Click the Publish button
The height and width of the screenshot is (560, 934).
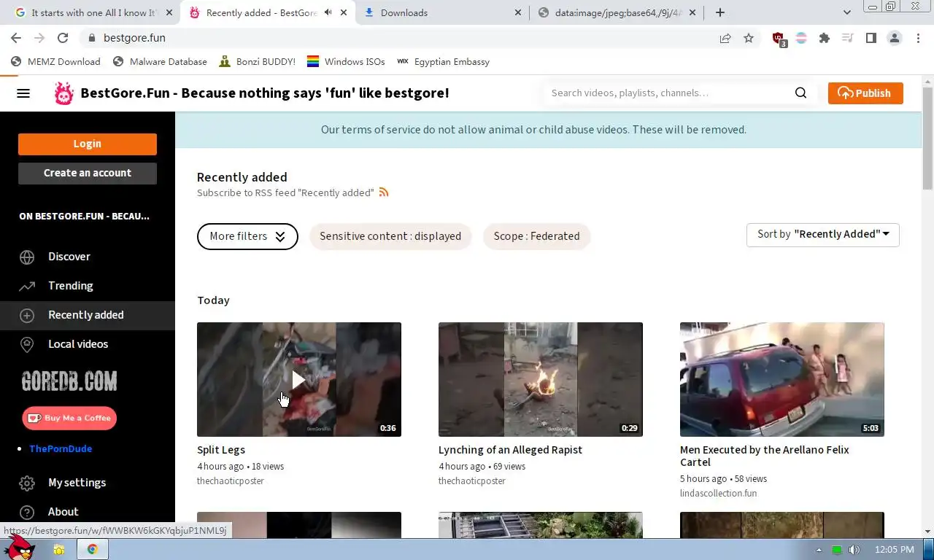pos(865,93)
